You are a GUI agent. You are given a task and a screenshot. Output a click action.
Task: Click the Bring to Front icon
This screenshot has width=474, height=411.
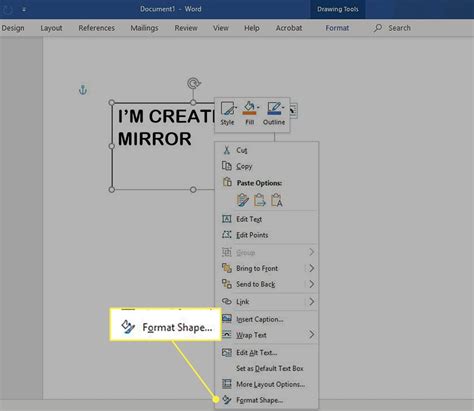click(x=227, y=268)
